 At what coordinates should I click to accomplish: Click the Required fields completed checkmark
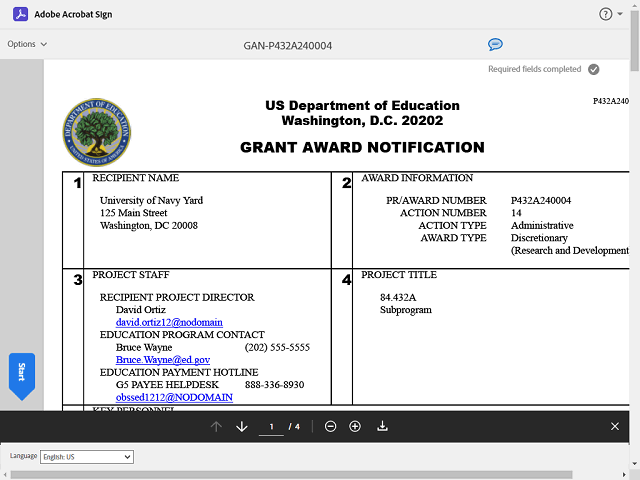coord(593,69)
